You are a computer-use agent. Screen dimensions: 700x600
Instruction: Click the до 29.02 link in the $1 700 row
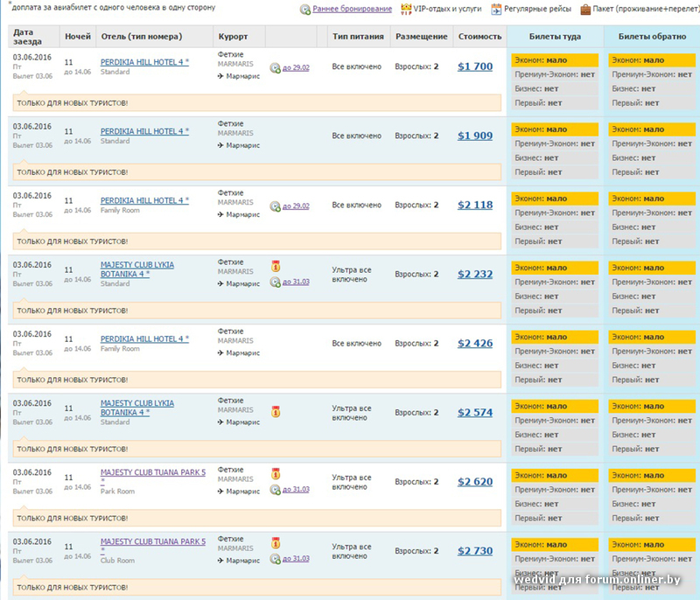coord(296,68)
